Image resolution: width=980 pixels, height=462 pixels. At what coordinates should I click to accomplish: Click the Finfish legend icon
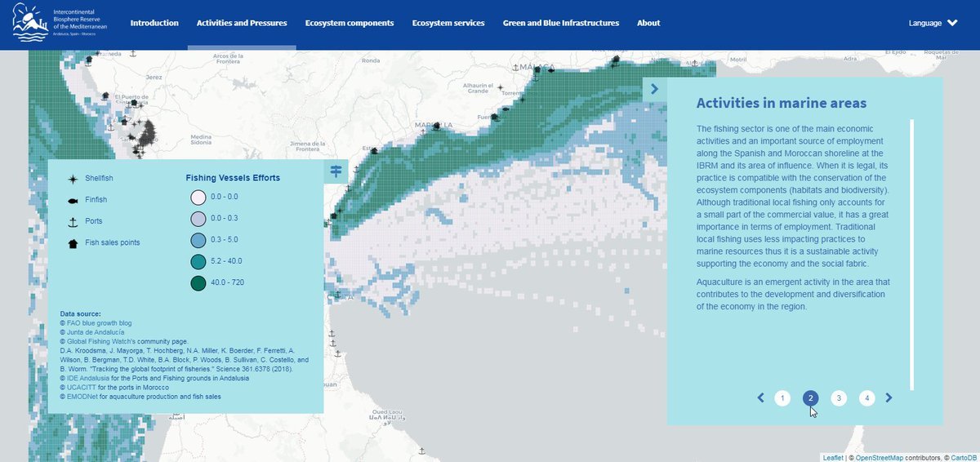pos(73,199)
